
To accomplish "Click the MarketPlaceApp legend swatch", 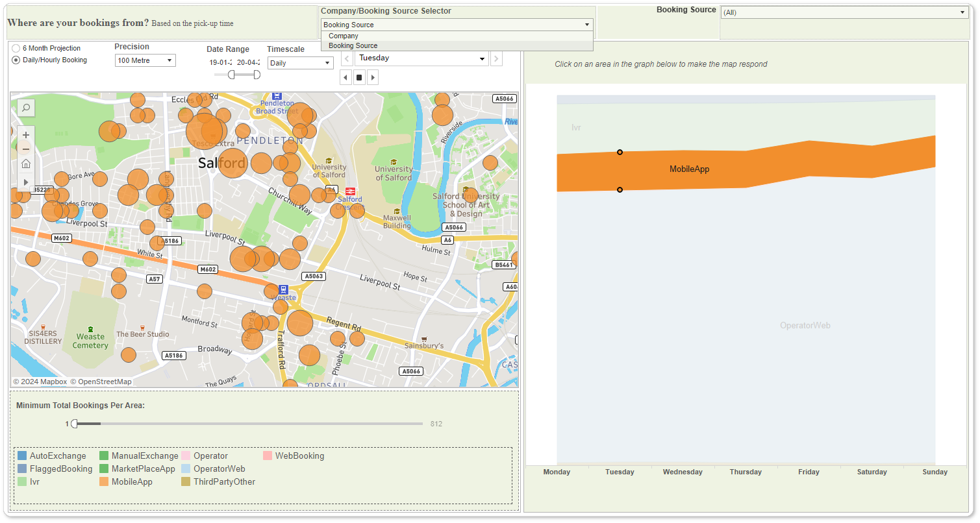I will click(x=104, y=469).
